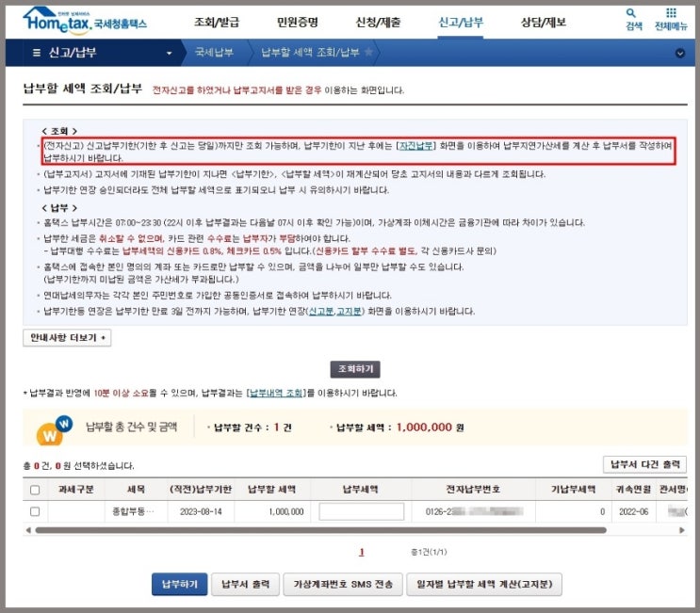
Task: Click the scrollbar left arrow
Action: pos(28,530)
